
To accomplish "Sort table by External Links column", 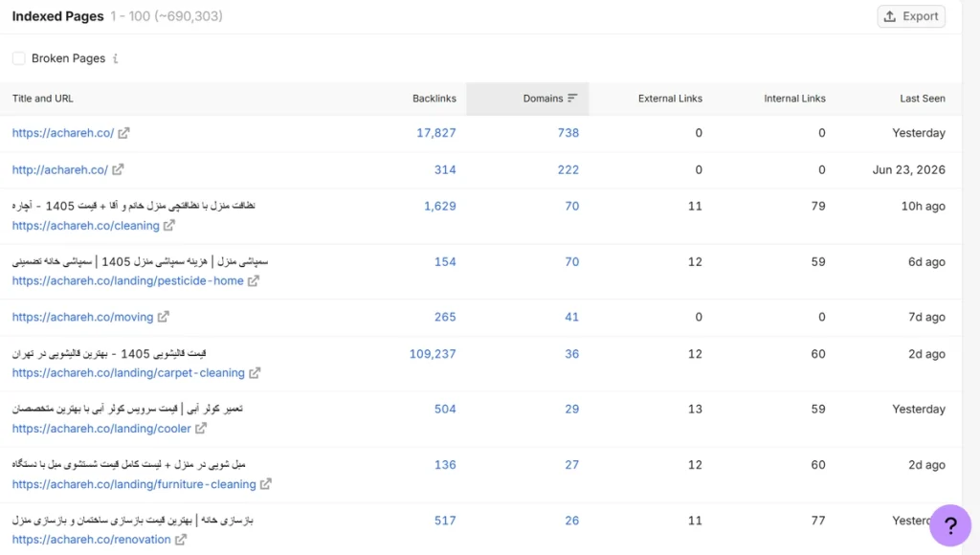I will (x=670, y=99).
